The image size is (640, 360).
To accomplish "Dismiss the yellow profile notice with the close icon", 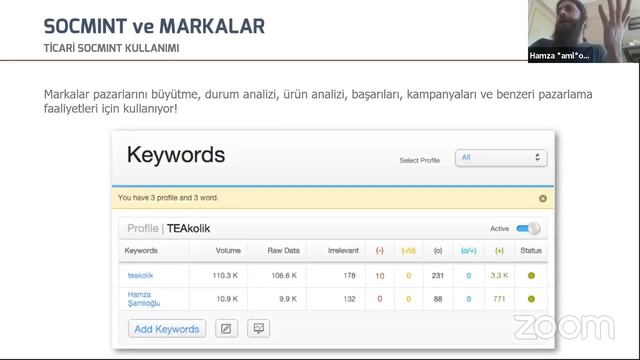I will [x=543, y=198].
